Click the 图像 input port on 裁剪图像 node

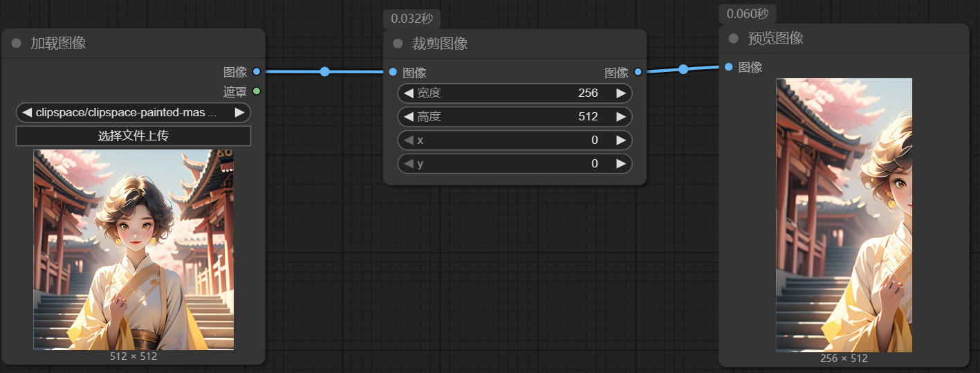point(393,72)
